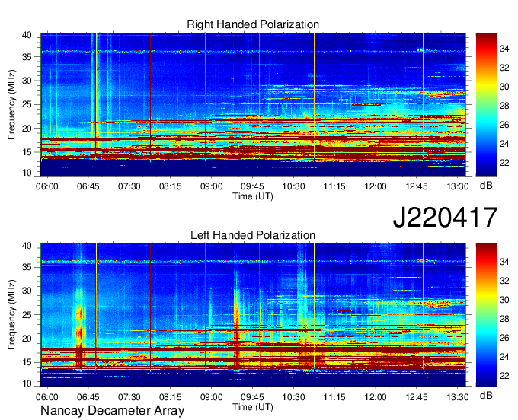Viewport: 518px width, 420px height.
Task: Click the "06:00" tick on Left Handed time axis
Action: (x=47, y=397)
